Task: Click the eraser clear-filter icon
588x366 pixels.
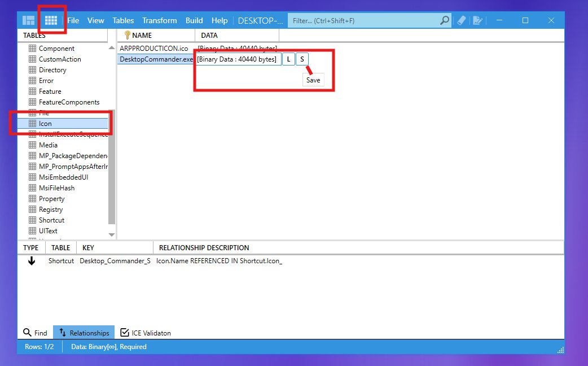Action: (461, 20)
